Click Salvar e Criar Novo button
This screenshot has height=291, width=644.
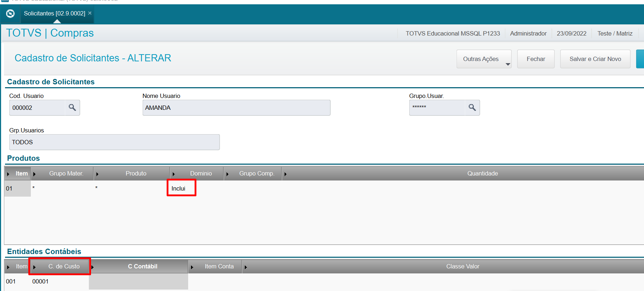pyautogui.click(x=595, y=59)
